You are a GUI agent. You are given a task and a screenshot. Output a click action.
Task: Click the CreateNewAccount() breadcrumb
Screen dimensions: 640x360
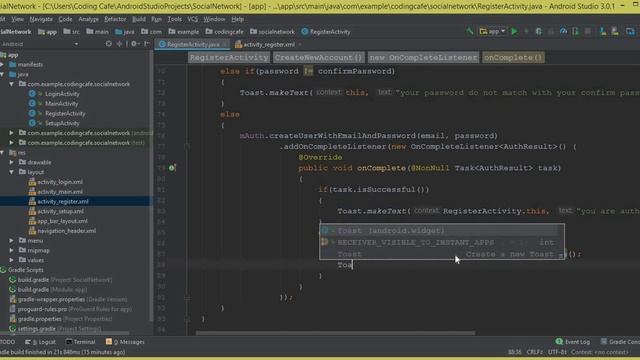[x=318, y=58]
